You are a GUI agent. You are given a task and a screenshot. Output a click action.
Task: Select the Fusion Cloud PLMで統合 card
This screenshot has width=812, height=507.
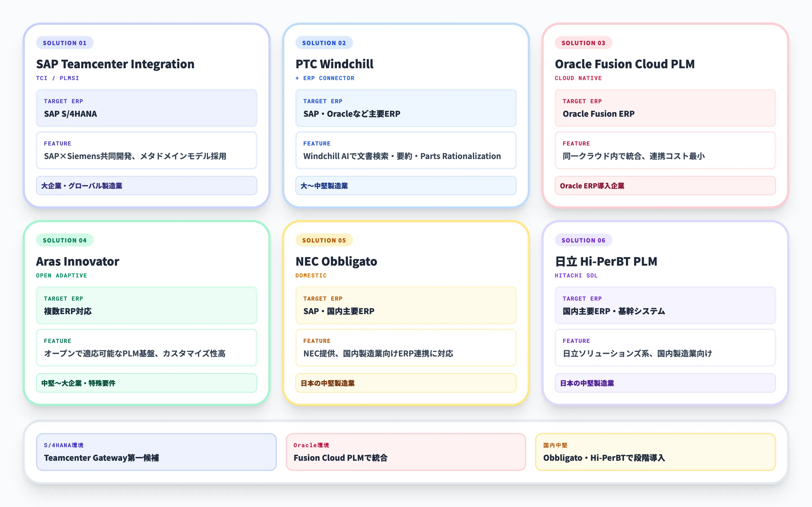click(x=406, y=452)
